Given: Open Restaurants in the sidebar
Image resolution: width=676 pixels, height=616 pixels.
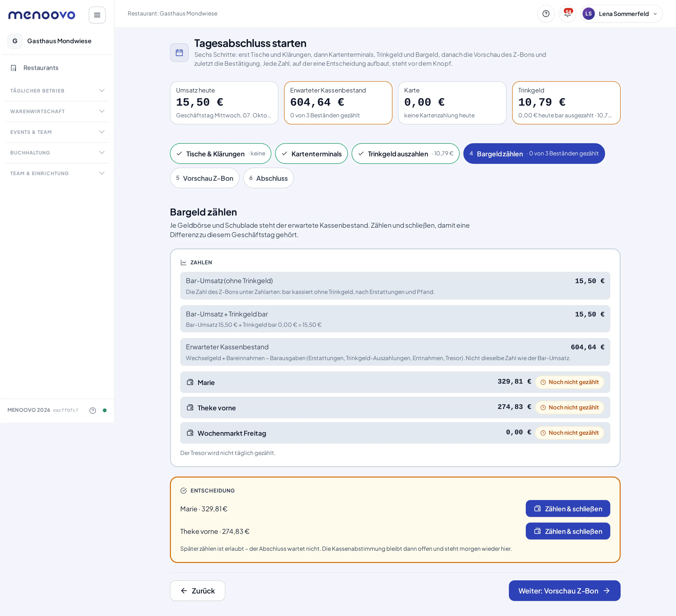Looking at the screenshot, I should click(x=57, y=68).
